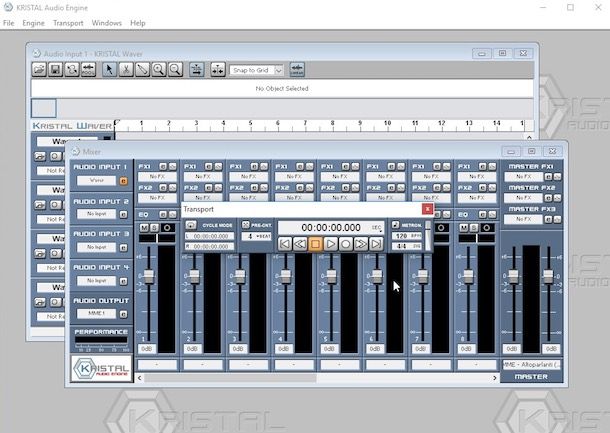
Task: Adjust channel 4 volume fader
Action: (286, 277)
